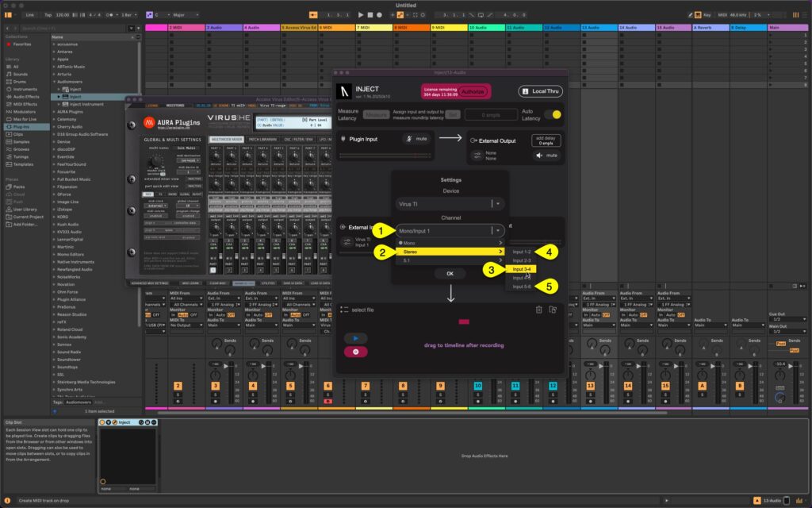Click the Play button in the transport bar
Viewport: 812px width, 508px height.
tap(361, 13)
